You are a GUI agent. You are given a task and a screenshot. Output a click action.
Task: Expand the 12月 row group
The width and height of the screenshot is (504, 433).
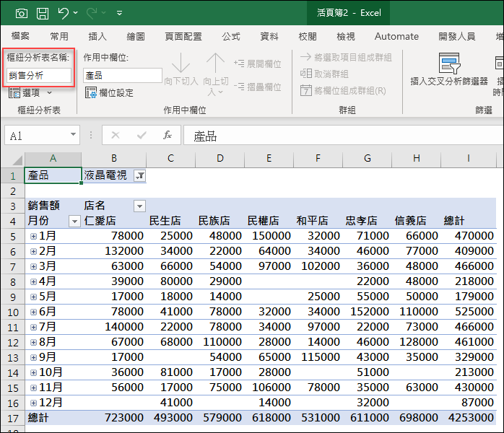33,403
